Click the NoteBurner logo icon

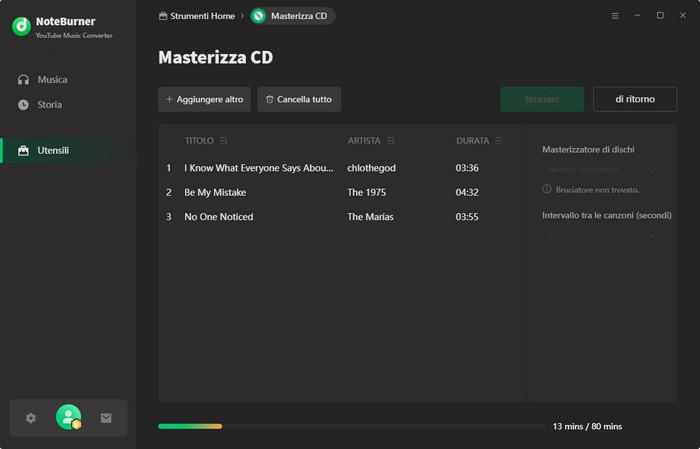coord(21,26)
